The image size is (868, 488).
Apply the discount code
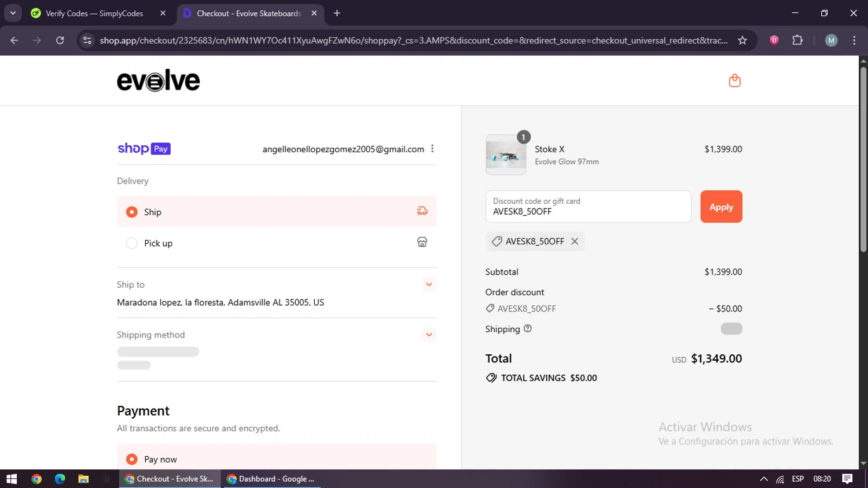click(721, 207)
